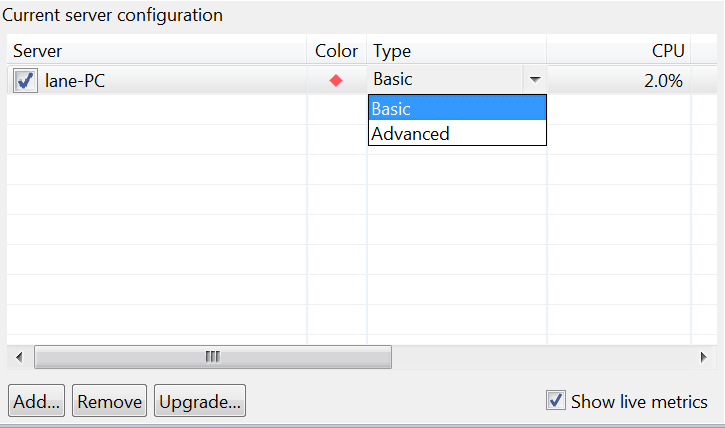Click the Remove button
The height and width of the screenshot is (428, 725).
110,401
